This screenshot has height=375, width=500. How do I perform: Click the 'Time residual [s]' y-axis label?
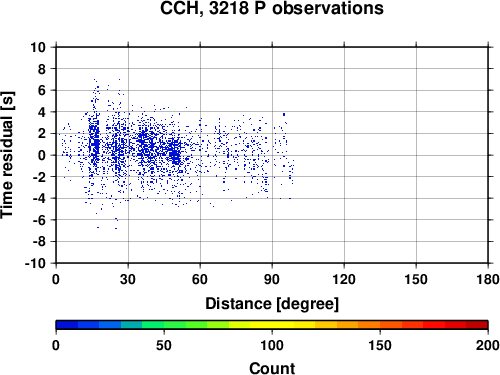[x=7, y=155]
